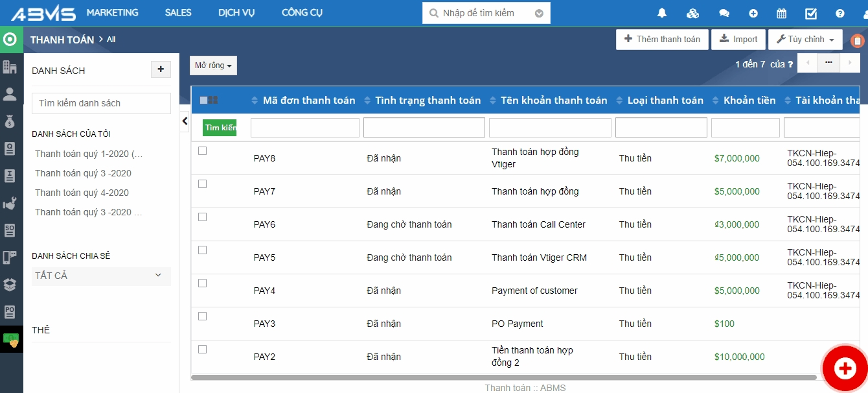Click the organizations building icon in sidebar
The image size is (868, 393).
click(10, 67)
